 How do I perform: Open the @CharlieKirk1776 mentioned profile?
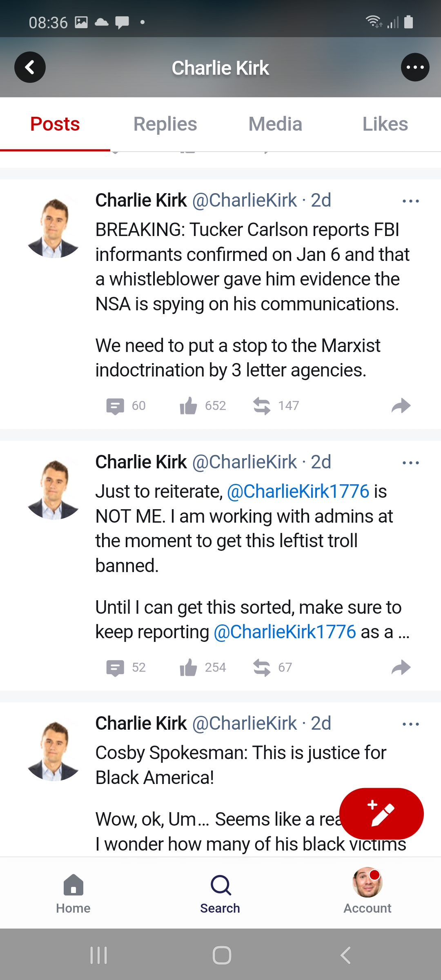coord(298,491)
